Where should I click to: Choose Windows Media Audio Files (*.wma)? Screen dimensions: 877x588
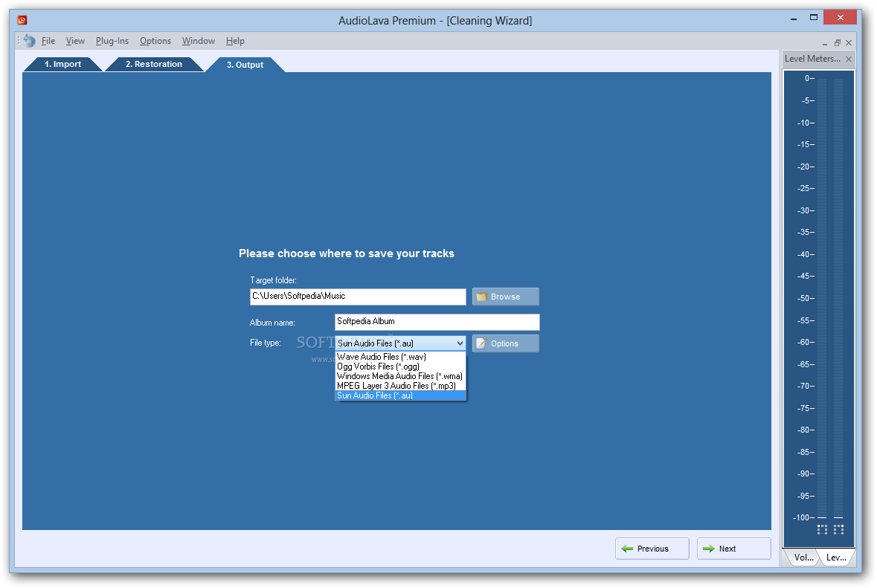coord(400,376)
